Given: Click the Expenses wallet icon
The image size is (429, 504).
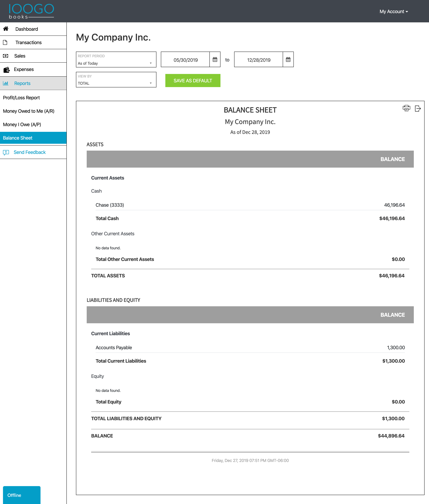Looking at the screenshot, I should point(7,70).
